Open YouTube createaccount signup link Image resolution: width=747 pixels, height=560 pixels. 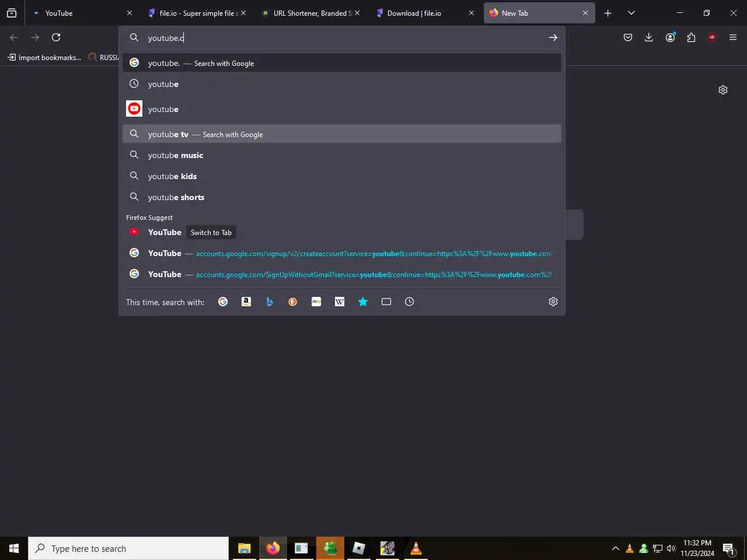tap(342, 253)
